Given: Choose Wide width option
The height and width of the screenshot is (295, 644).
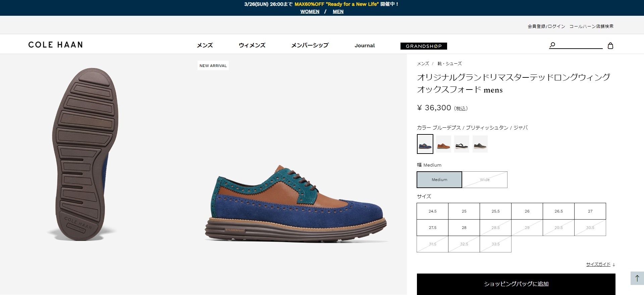Looking at the screenshot, I should 485,180.
